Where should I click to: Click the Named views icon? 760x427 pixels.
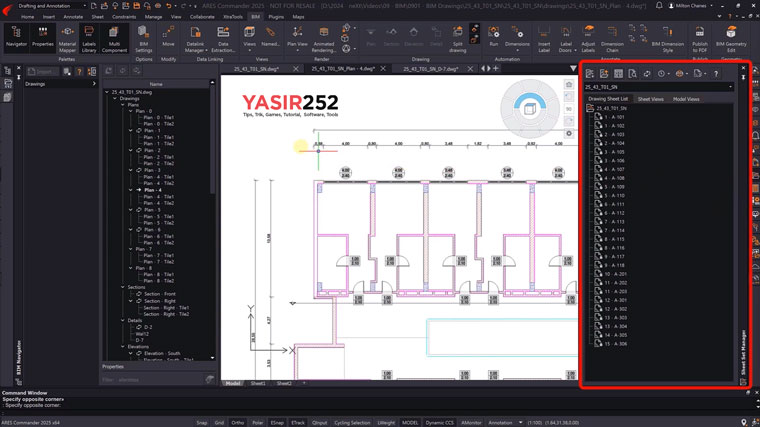click(x=270, y=37)
